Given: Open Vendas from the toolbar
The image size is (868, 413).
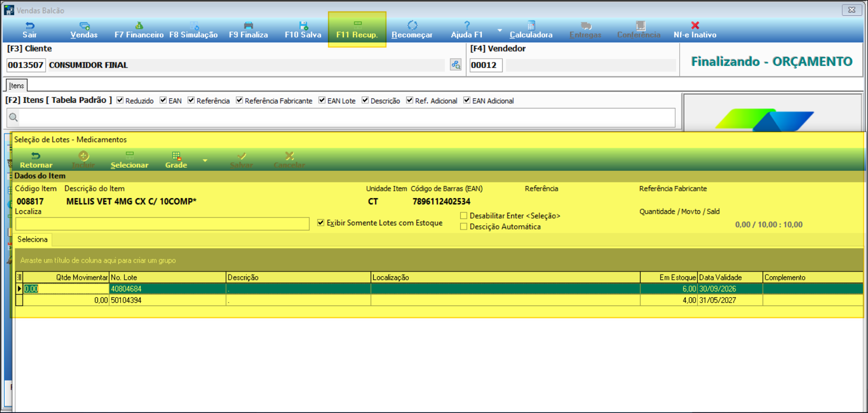Looking at the screenshot, I should 84,26.
